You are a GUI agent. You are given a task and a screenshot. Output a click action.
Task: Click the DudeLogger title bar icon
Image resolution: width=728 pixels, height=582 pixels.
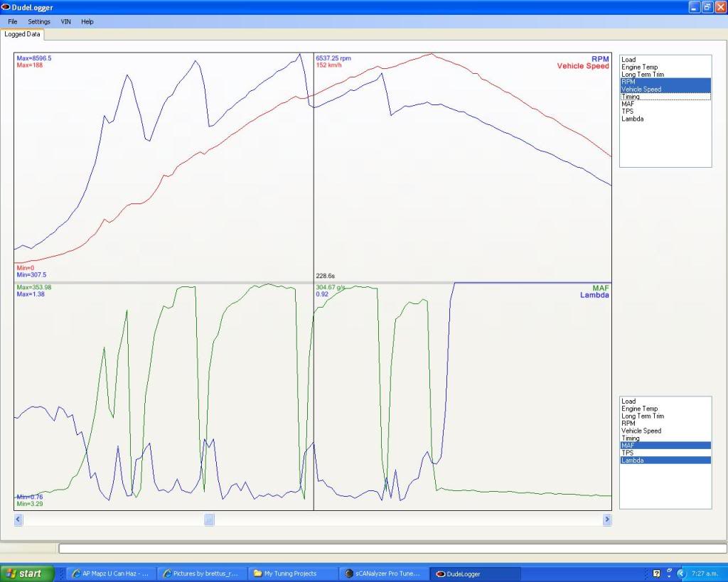[x=6, y=7]
